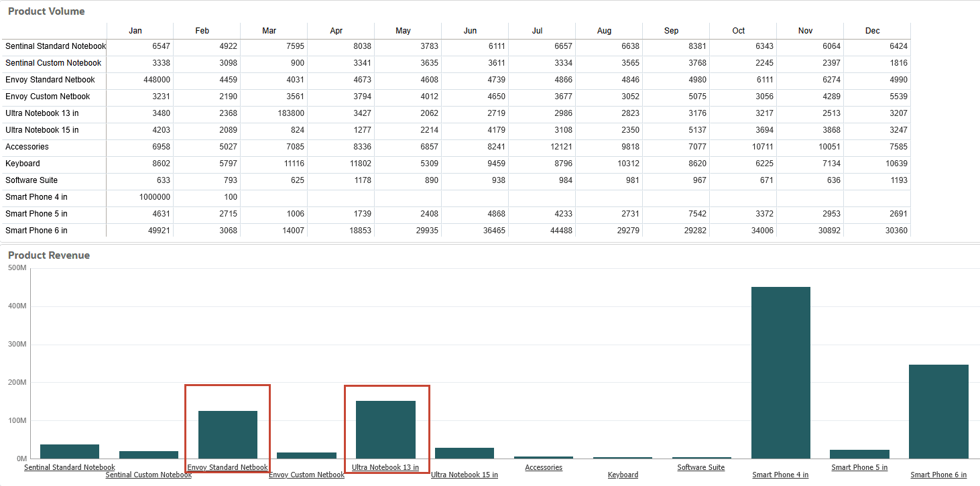Open the Software Suite link
The width and height of the screenshot is (980, 486).
pos(701,467)
